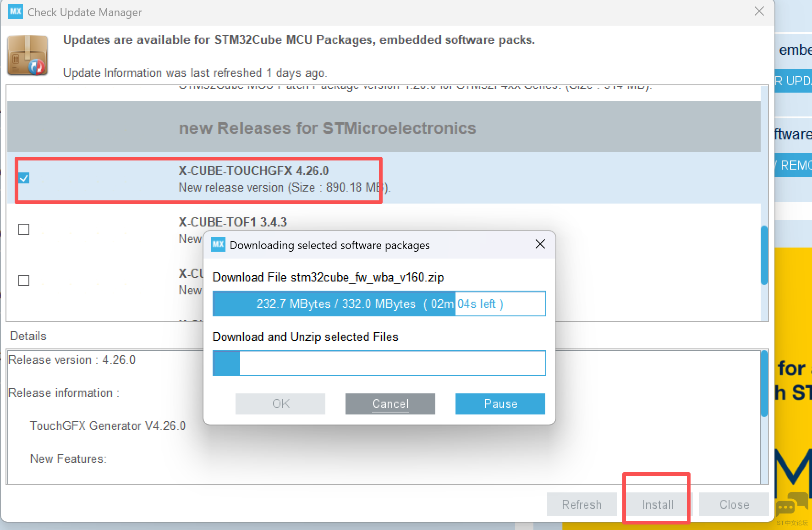
Task: Tick the checkbox below the X-CUBE-TOF1 checkbox
Action: 24,281
